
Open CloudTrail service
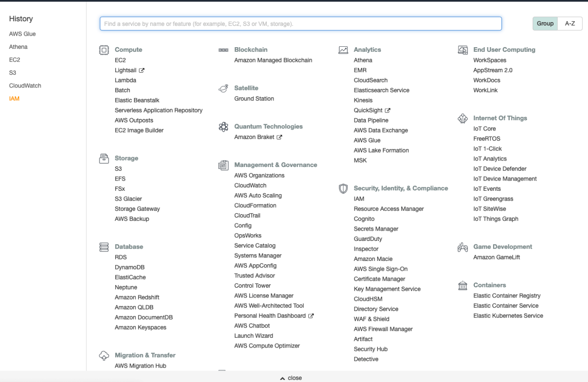click(247, 216)
